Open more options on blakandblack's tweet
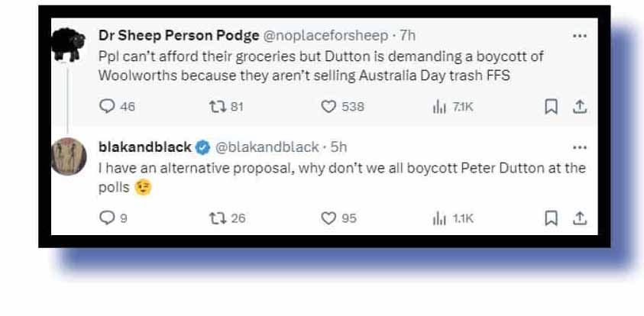The image size is (644, 316). (x=579, y=147)
